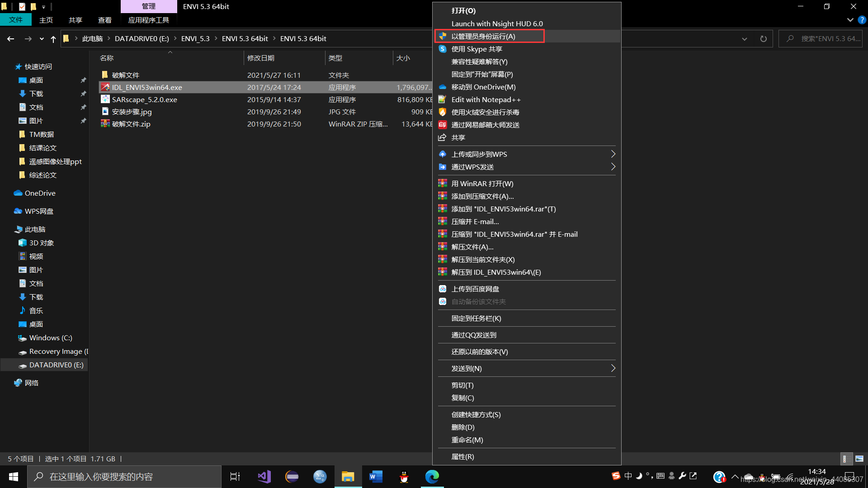The image size is (868, 488).
Task: Expand the ribbon chevron
Action: coord(850,20)
